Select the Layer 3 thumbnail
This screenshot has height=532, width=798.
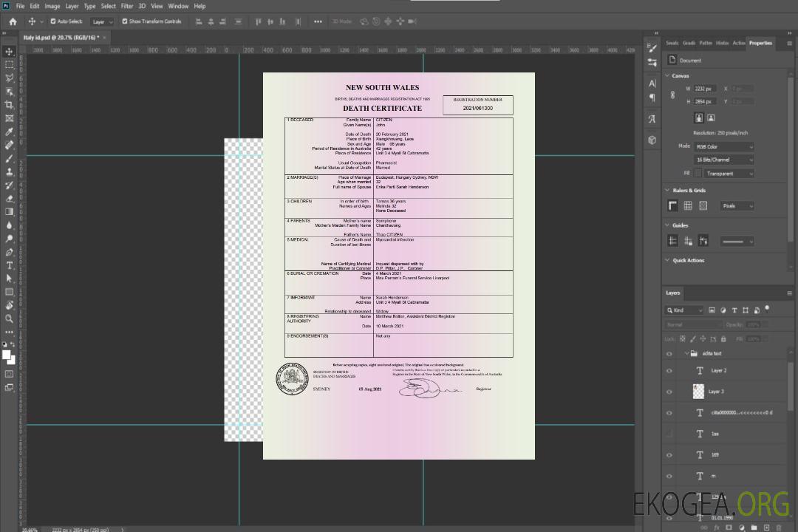tap(699, 392)
